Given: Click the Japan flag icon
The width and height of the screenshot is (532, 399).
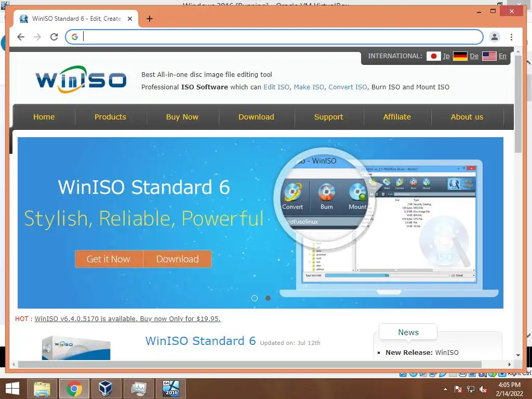Looking at the screenshot, I should (x=433, y=56).
